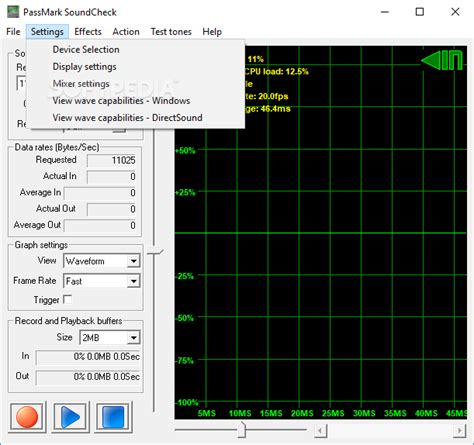The image size is (474, 445).
Task: Click the 10MS time axis label
Action: coord(240,413)
